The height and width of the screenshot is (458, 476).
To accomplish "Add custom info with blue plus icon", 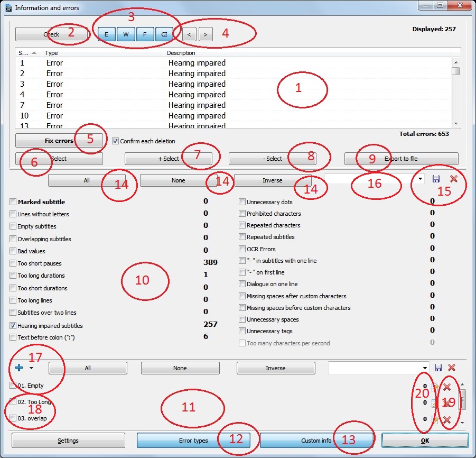I will click(19, 368).
